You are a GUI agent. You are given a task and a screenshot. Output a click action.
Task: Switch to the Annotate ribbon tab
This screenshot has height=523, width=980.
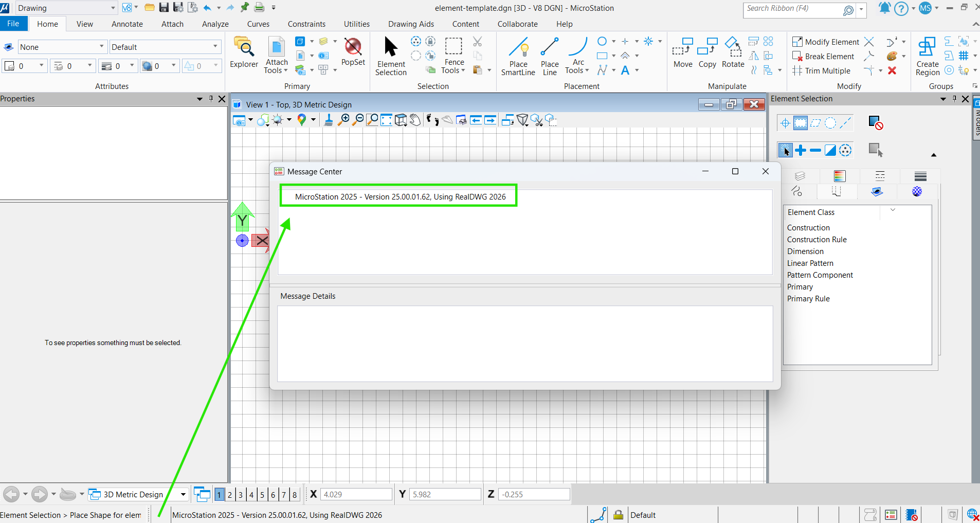click(x=127, y=24)
